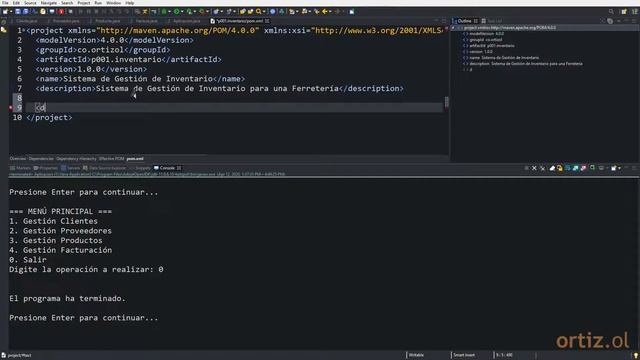Open the Source menu

tap(30, 3)
